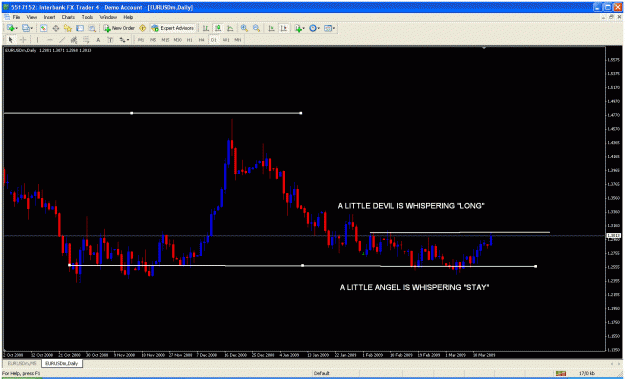Open the Strategy Tester icon
This screenshot has width=625, height=379.
(x=92, y=28)
